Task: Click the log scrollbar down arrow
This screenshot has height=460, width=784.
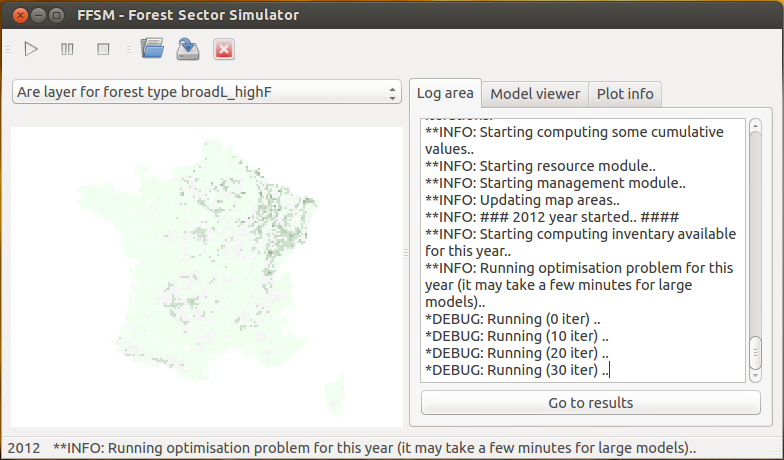Action: (756, 376)
